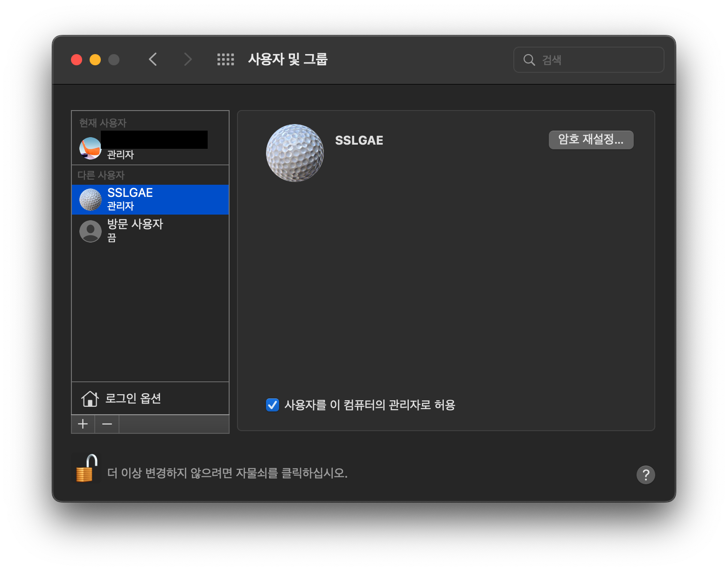Close the window with red button
728x571 pixels.
tap(77, 60)
